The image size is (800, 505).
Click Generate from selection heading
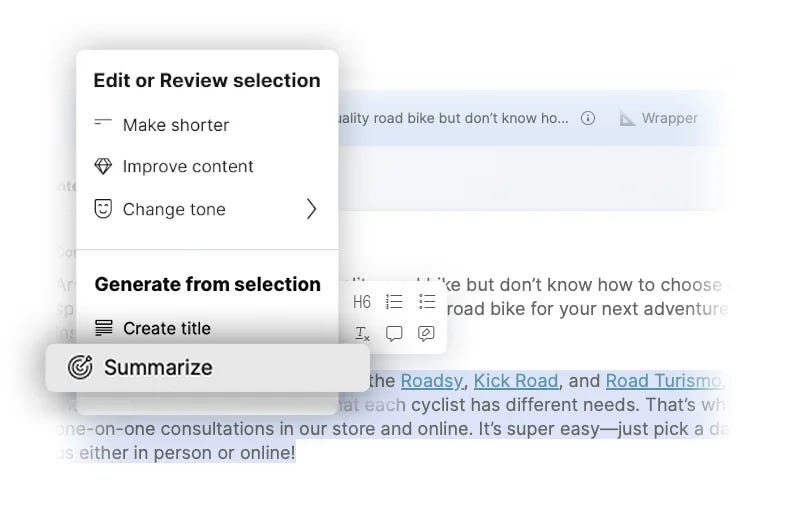point(208,285)
